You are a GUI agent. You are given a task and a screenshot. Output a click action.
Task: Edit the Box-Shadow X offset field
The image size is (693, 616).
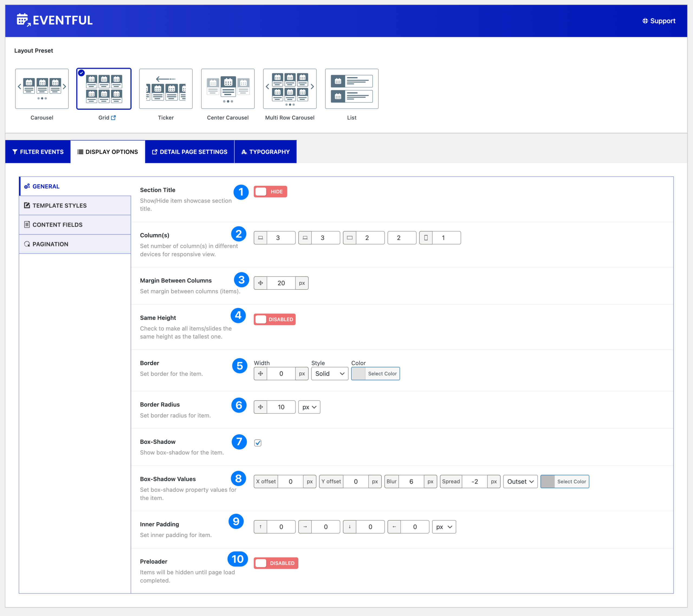pyautogui.click(x=290, y=481)
